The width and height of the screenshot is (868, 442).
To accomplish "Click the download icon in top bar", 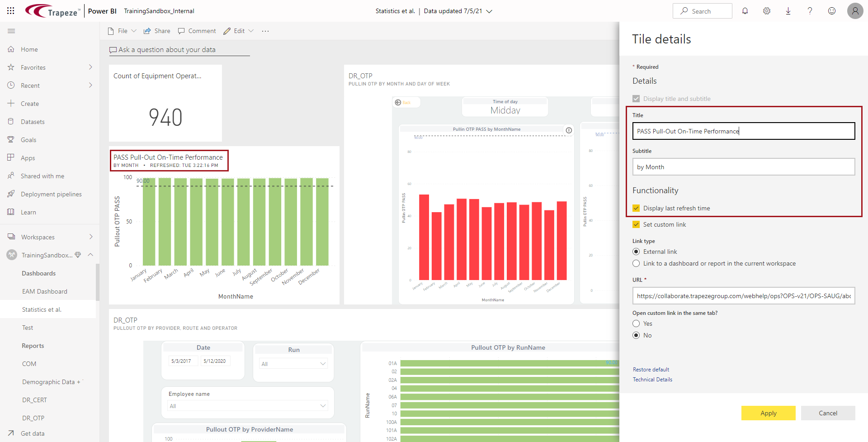I will tap(788, 11).
